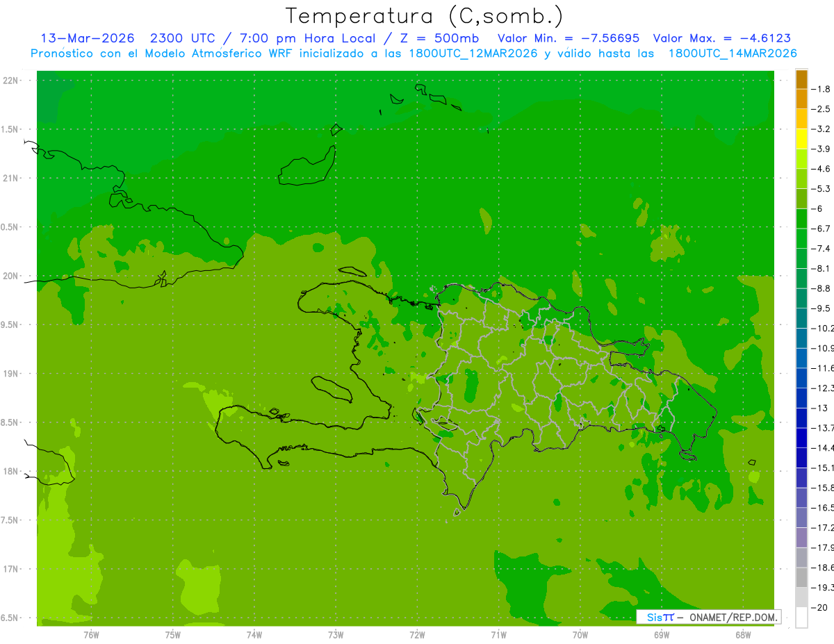Viewport: 834px width, 644px height.
Task: Select the "1800UTC_14MAR2026" valid-until time text
Action: [733, 53]
